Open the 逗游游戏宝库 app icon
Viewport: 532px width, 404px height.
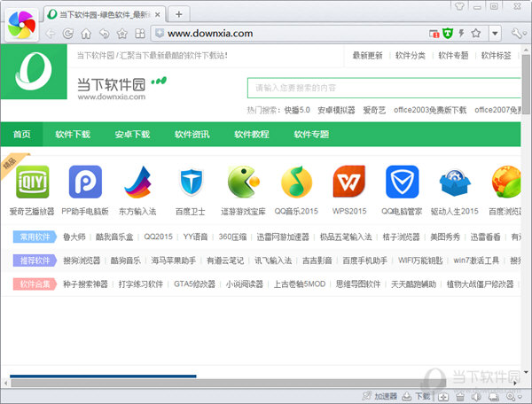click(244, 182)
